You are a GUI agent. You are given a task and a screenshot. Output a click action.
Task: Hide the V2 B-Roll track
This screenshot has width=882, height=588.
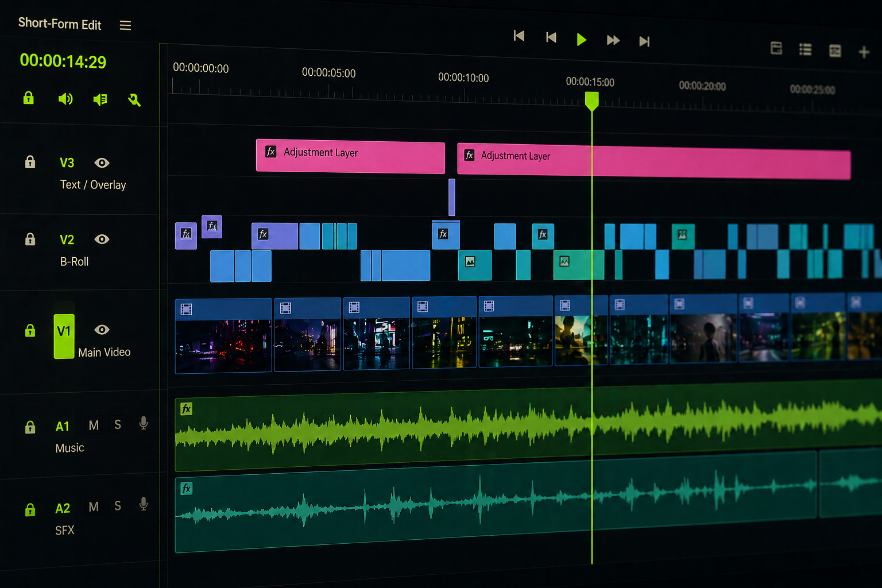coord(102,239)
